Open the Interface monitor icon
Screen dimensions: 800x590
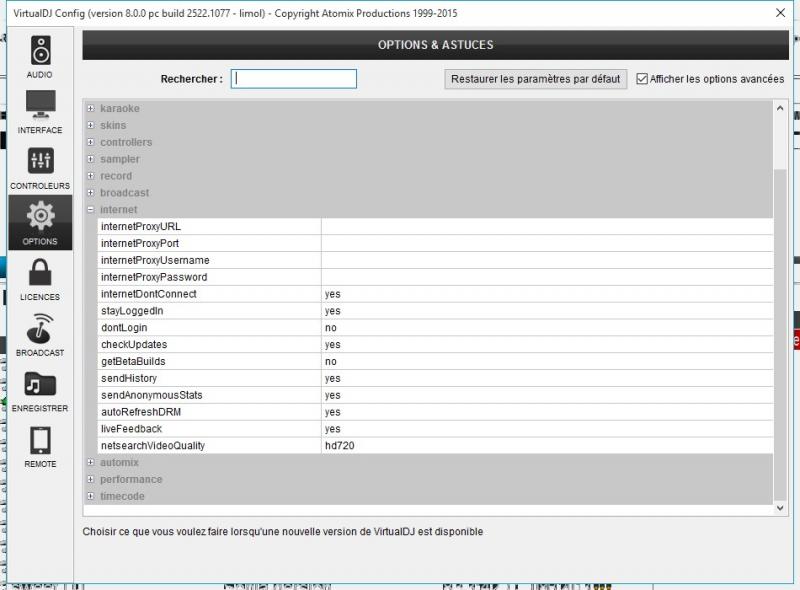[40, 104]
